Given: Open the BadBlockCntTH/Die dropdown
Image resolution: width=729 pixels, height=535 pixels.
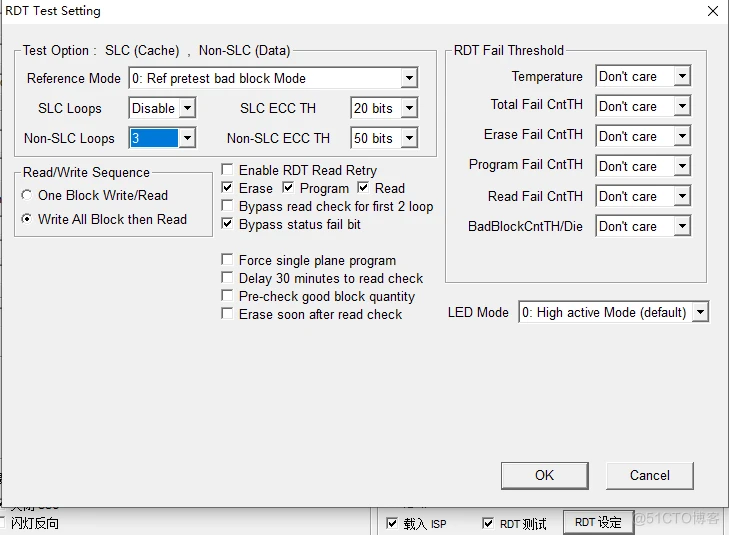Looking at the screenshot, I should (x=643, y=226).
